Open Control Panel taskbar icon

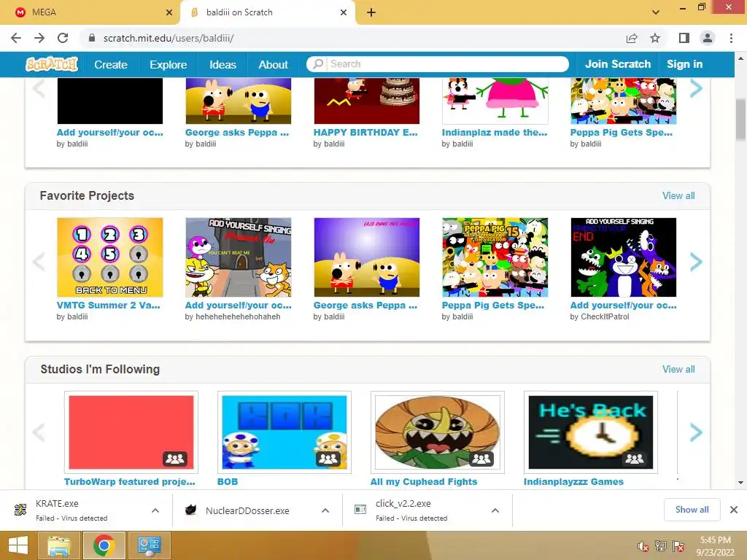(x=149, y=545)
